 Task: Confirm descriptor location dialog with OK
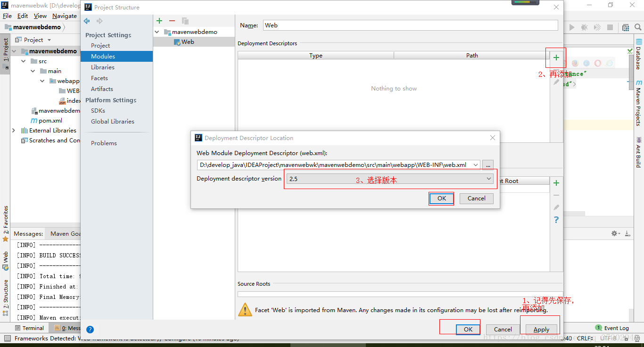click(x=442, y=198)
